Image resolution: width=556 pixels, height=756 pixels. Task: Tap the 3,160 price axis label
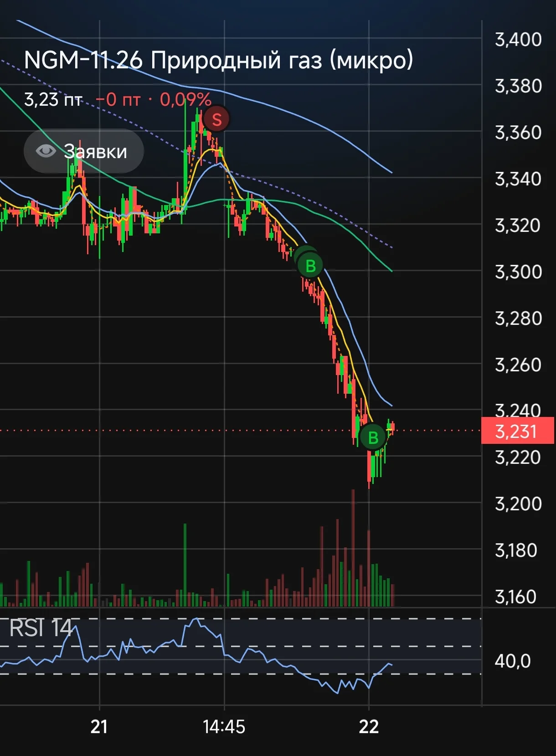pyautogui.click(x=516, y=597)
